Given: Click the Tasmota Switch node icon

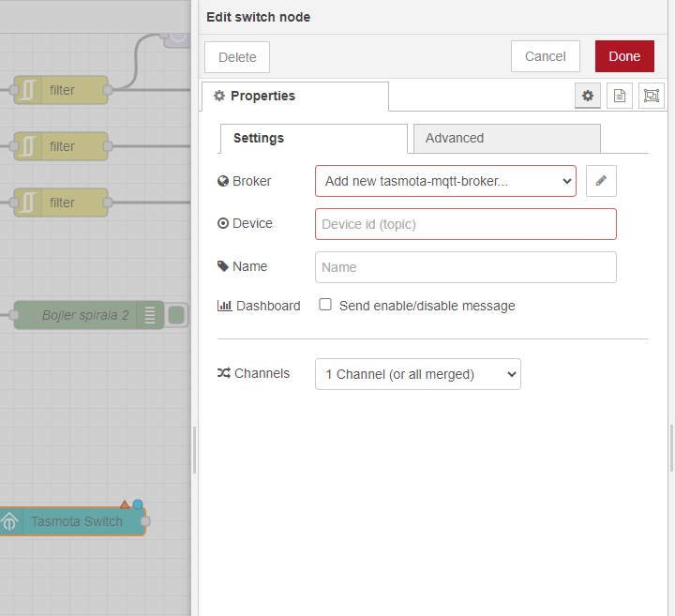Looking at the screenshot, I should pos(9,521).
